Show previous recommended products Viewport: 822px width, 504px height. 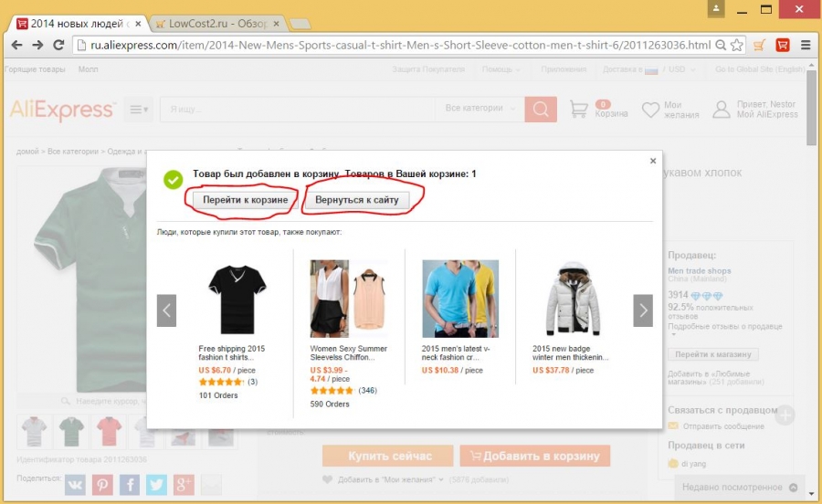[166, 310]
